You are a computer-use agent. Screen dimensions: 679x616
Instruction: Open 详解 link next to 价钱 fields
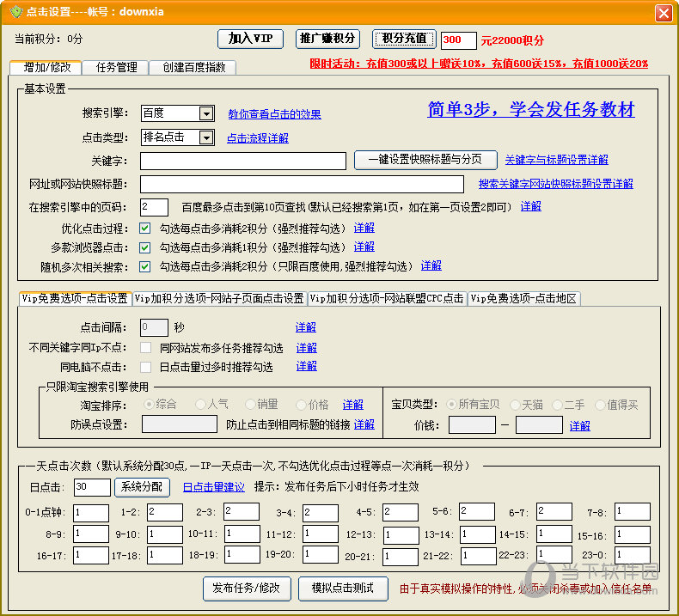580,426
